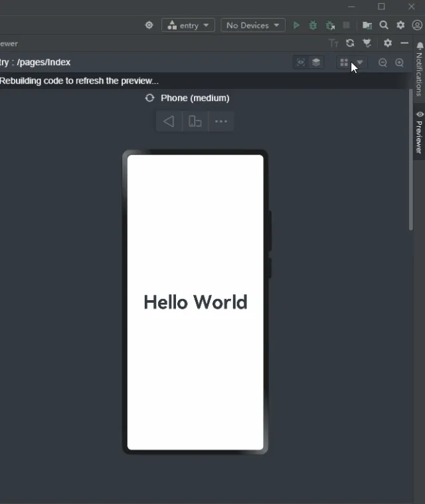The image size is (425, 504).
Task: Expand the arrow next to grid icon
Action: 360,62
